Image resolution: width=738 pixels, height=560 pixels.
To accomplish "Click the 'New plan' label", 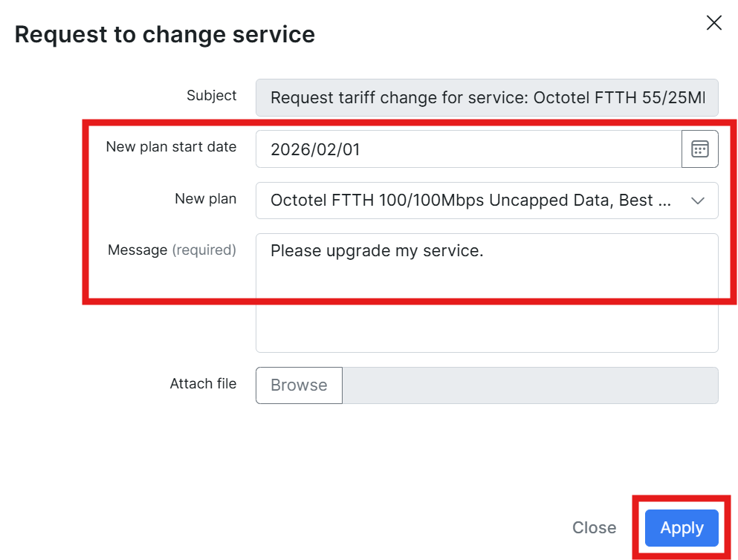I will pos(206,198).
